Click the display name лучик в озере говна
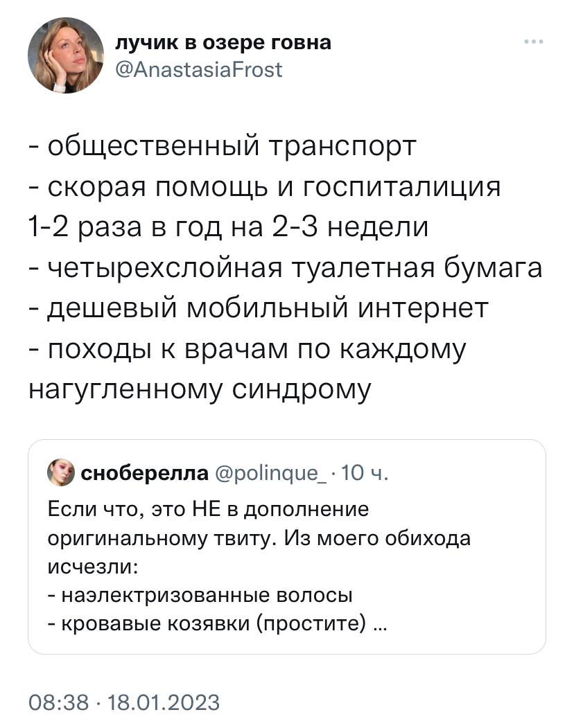 [223, 43]
